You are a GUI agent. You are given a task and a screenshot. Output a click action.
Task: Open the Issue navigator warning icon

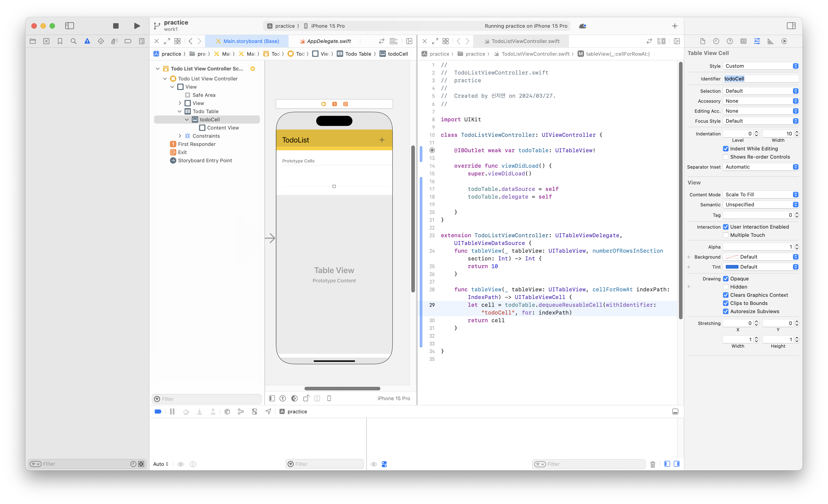click(87, 41)
